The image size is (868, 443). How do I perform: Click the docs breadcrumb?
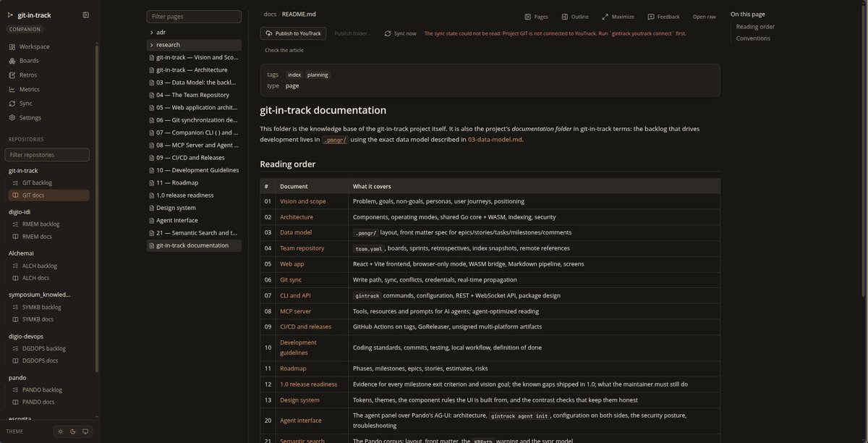270,14
